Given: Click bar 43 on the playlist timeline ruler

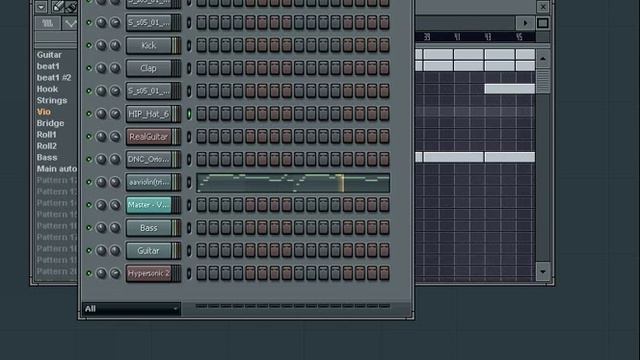Looking at the screenshot, I should point(488,37).
